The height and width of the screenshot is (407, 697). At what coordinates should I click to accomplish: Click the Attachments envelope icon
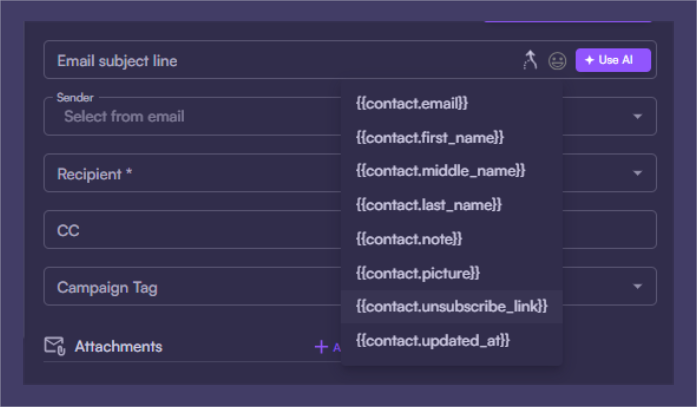[x=54, y=346]
